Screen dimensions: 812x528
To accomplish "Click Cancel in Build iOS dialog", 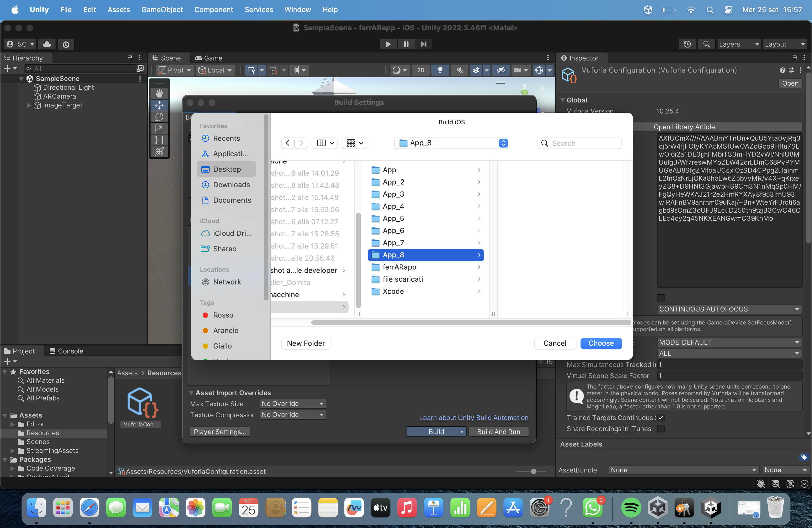I will (x=555, y=343).
